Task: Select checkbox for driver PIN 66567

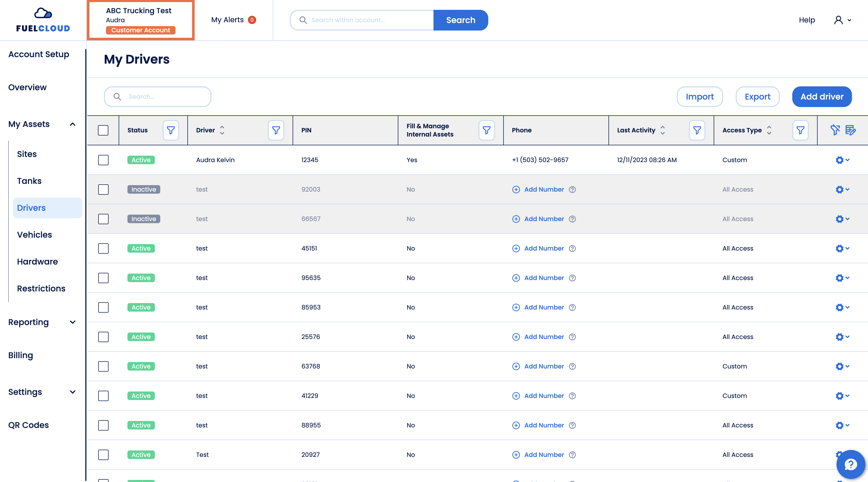Action: coord(103,219)
